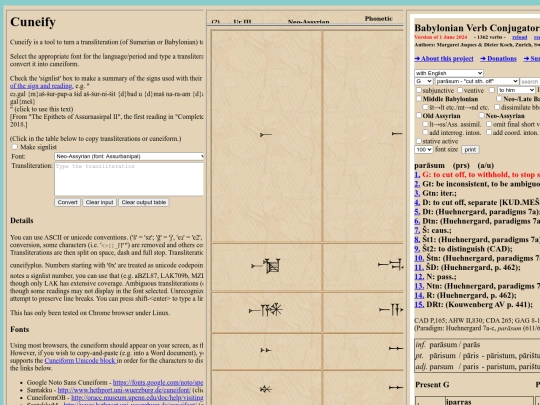The width and height of the screenshot is (540, 405).
Task: Open the Font dropdown showing Neo-Assyrian
Action: (x=129, y=156)
